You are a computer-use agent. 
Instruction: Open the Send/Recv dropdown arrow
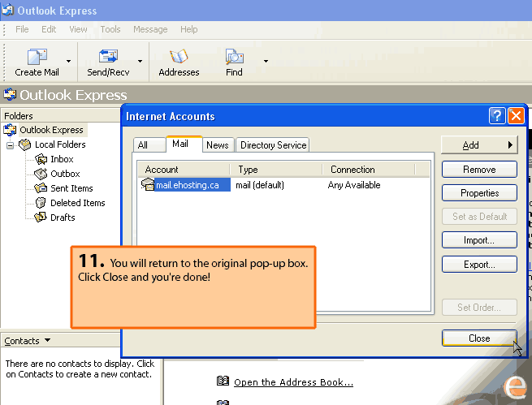click(140, 61)
